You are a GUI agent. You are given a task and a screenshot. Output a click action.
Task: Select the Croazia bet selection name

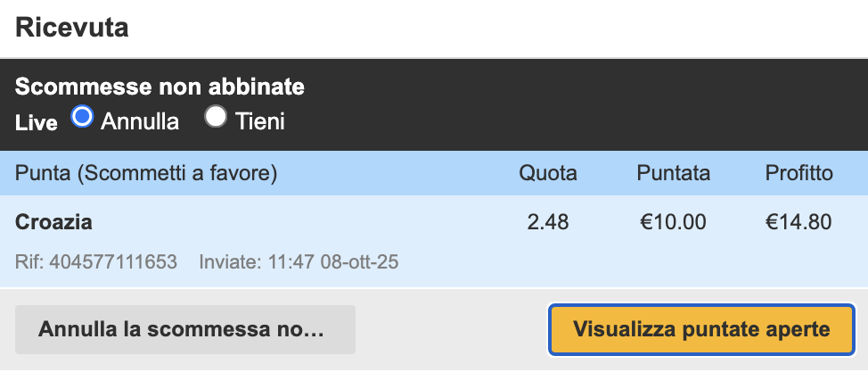(x=53, y=221)
